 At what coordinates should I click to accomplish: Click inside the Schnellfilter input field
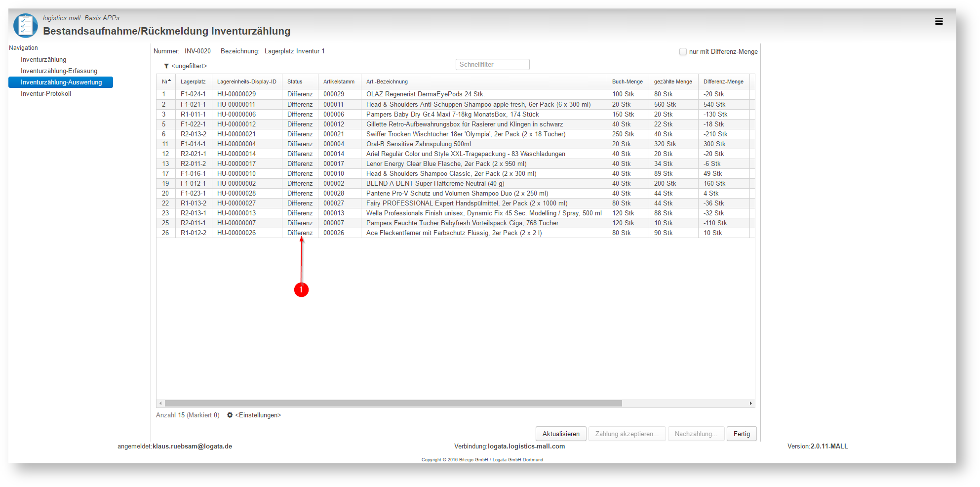[x=492, y=65]
